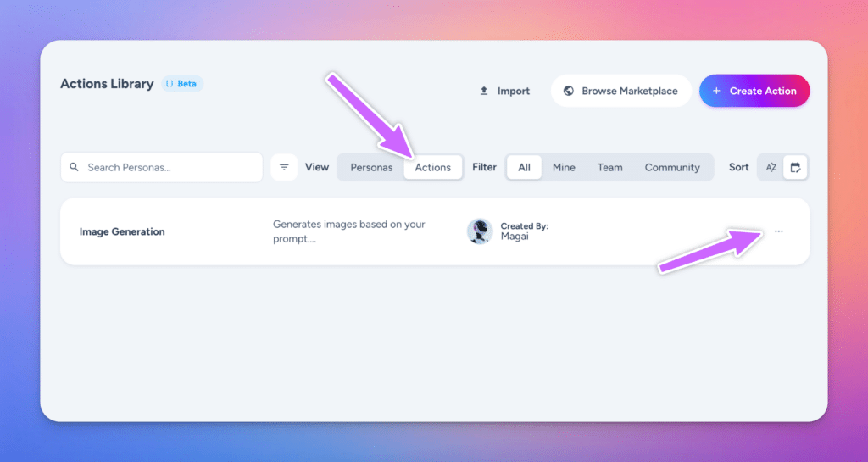Filter by Mine
This screenshot has width=868, height=462.
(x=564, y=167)
